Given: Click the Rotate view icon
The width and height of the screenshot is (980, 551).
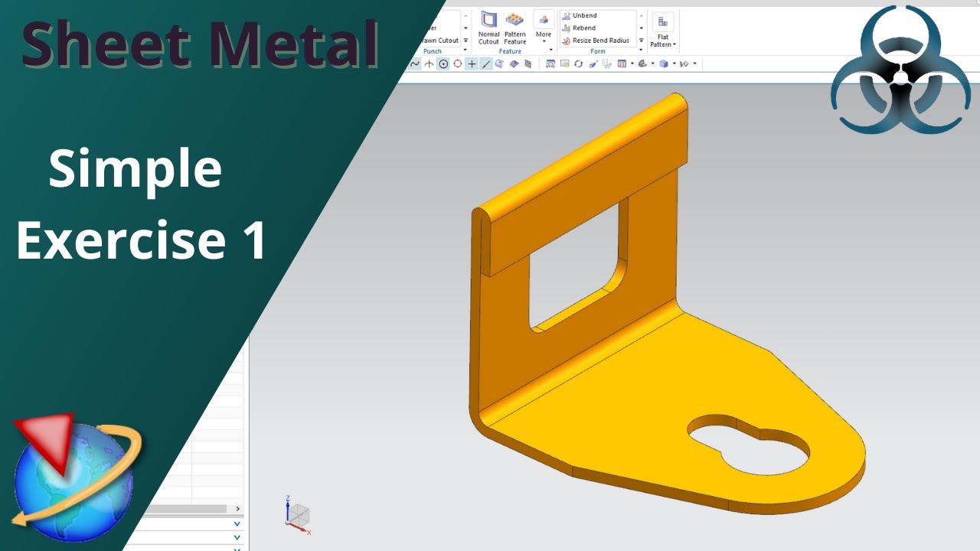Looking at the screenshot, I should coord(578,64).
